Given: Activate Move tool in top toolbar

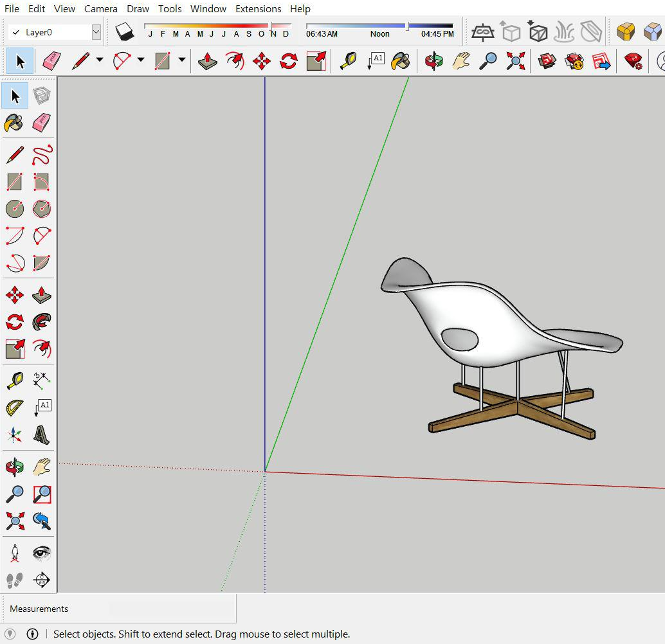Looking at the screenshot, I should click(262, 62).
